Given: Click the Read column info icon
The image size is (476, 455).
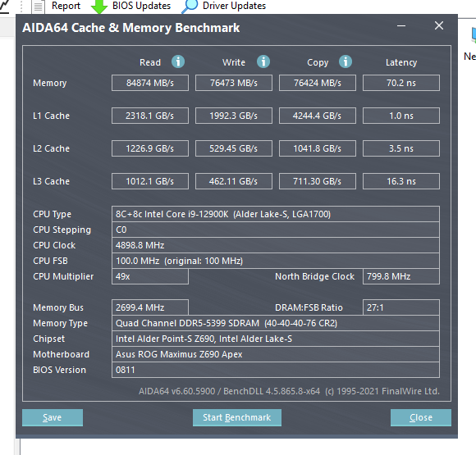Looking at the screenshot, I should pyautogui.click(x=178, y=61).
